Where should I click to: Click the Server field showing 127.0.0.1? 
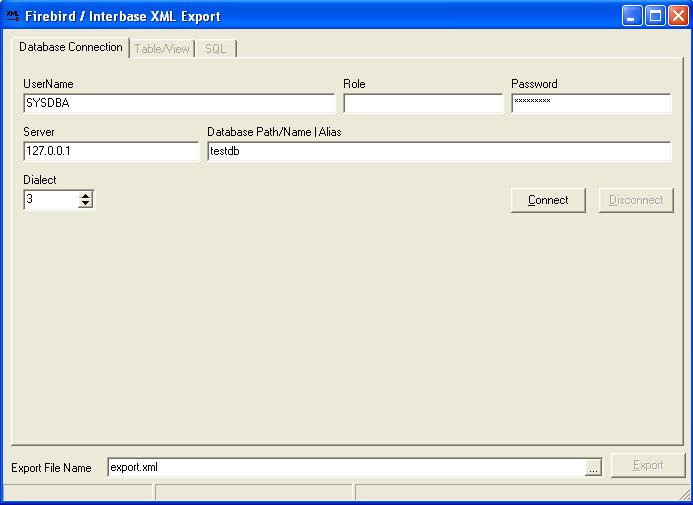(111, 151)
